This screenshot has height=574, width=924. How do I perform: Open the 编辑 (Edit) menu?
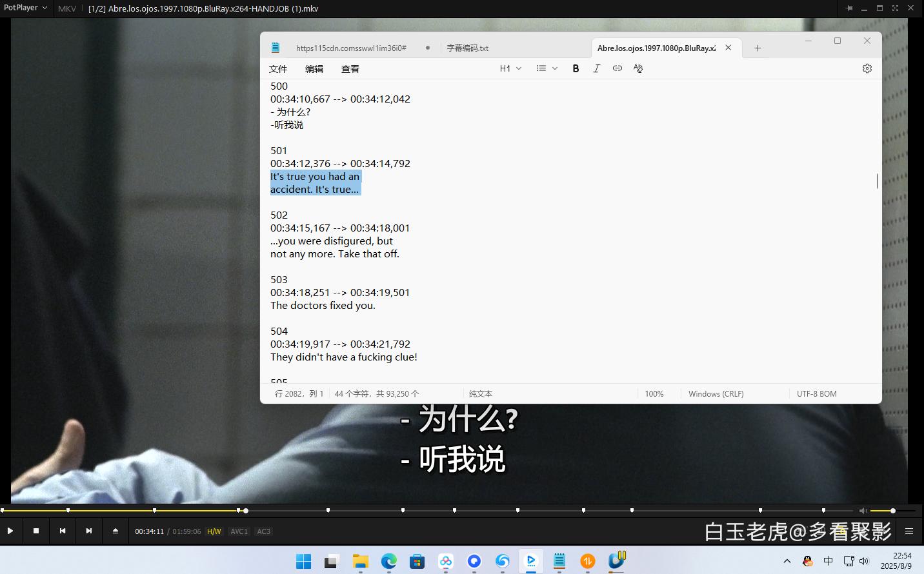[x=314, y=68]
